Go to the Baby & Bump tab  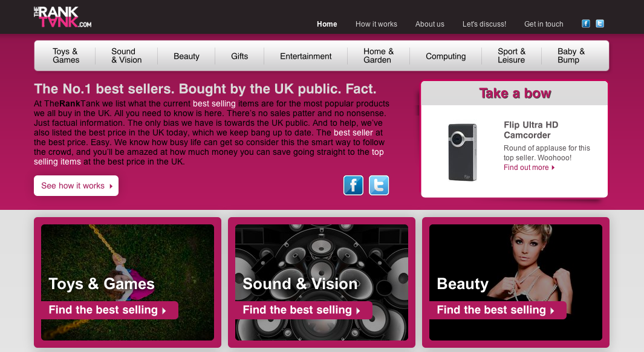tap(571, 56)
